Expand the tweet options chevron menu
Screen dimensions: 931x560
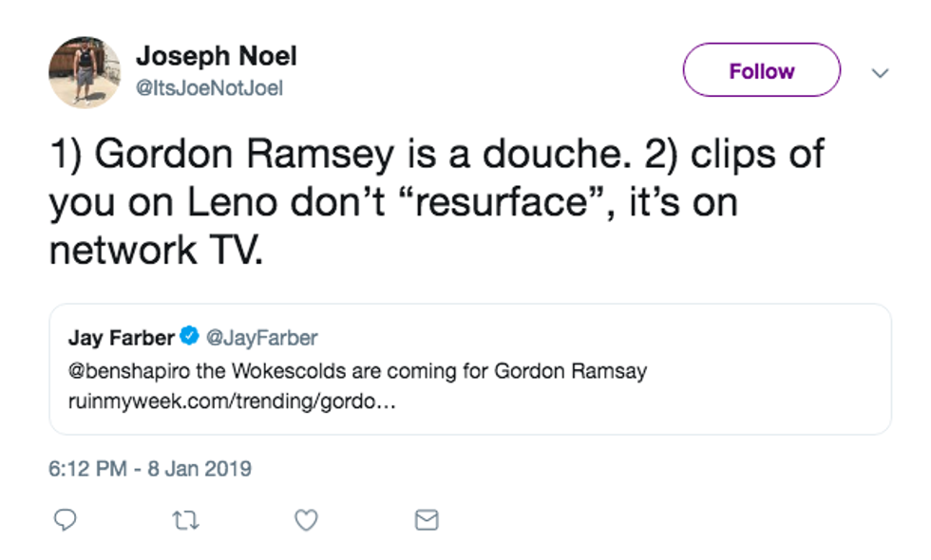pyautogui.click(x=881, y=72)
